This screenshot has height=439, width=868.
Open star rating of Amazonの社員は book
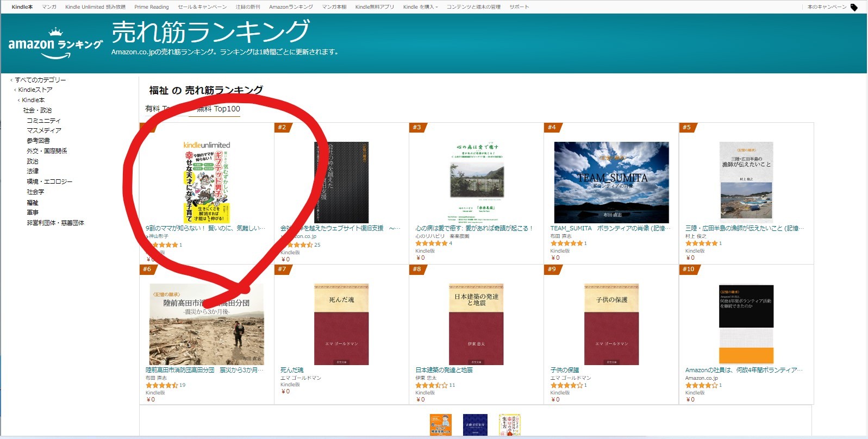pyautogui.click(x=701, y=385)
